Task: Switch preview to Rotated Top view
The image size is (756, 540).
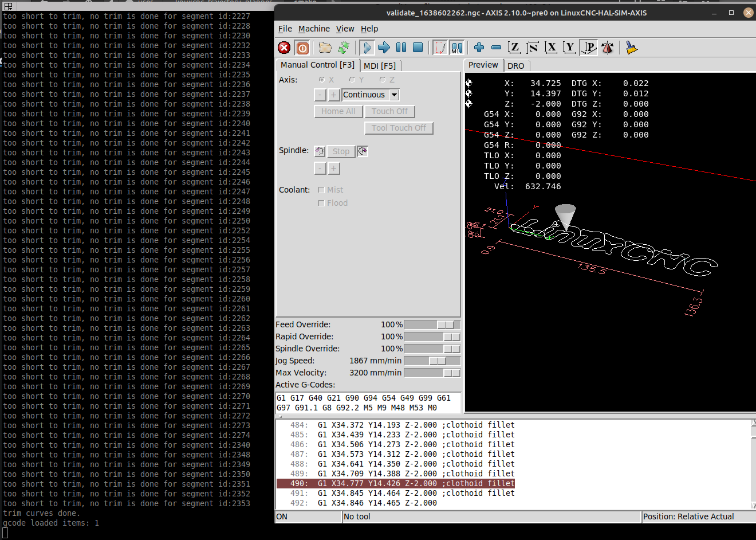Action: click(x=533, y=48)
